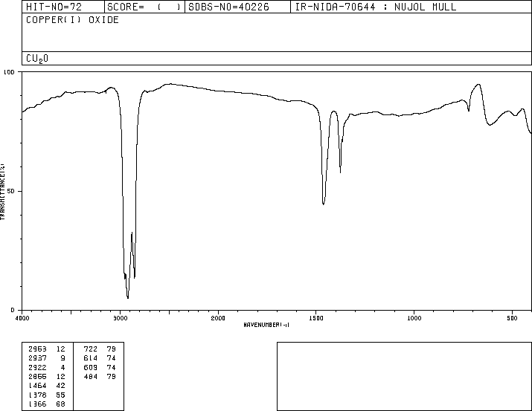The height and width of the screenshot is (411, 532).
Task: Click the 50 transmittance axis label
Action: point(10,191)
